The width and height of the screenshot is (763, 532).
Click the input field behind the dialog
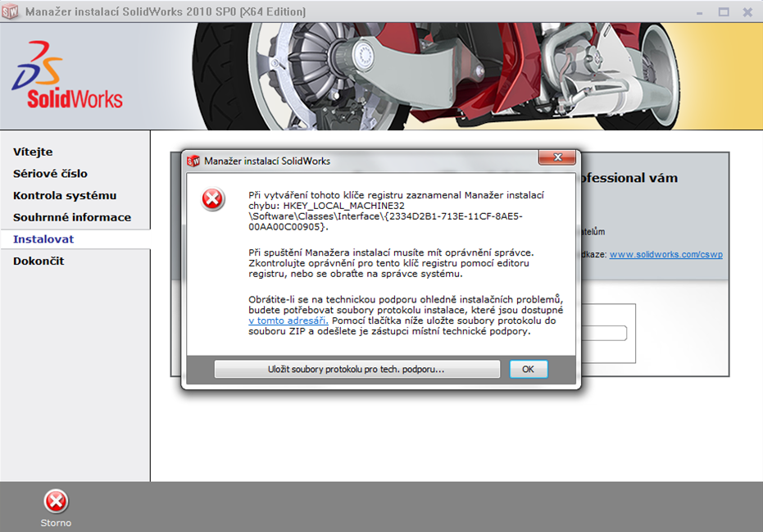(x=604, y=334)
